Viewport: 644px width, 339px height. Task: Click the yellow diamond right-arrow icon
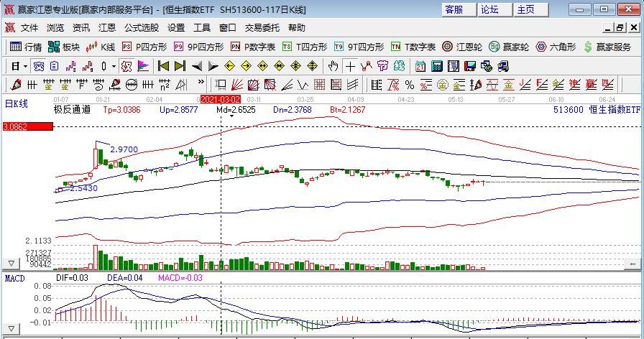click(x=246, y=66)
